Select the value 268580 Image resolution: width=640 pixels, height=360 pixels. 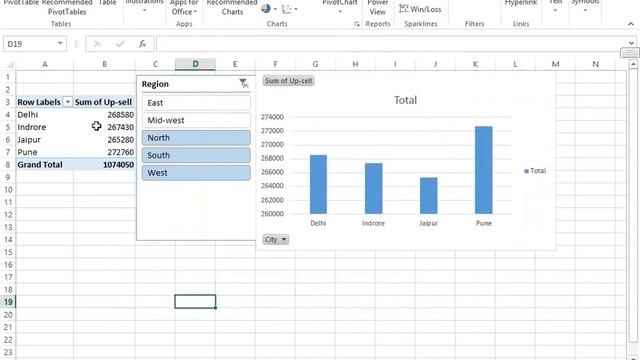tap(104, 115)
